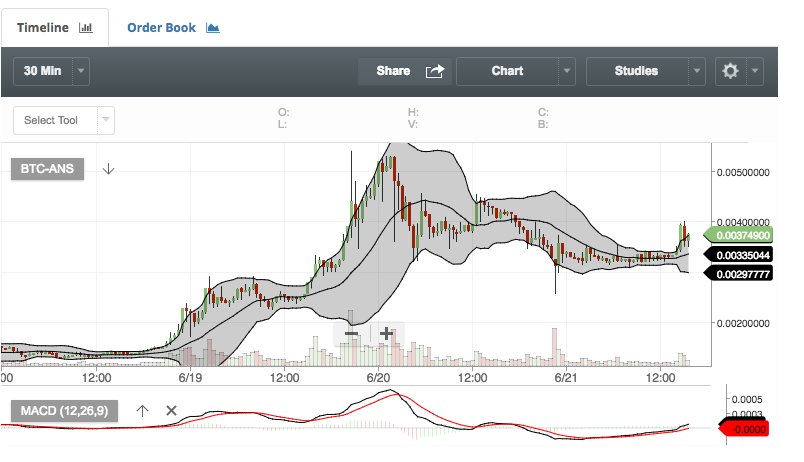Zoom out chart with minus button
Viewport: 804px width, 462px height.
coord(351,334)
